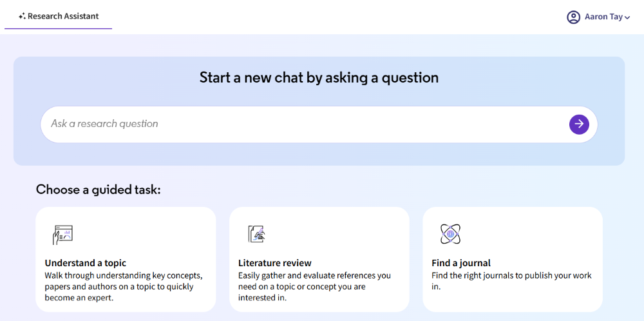Click the Choose a guided task heading

98,190
